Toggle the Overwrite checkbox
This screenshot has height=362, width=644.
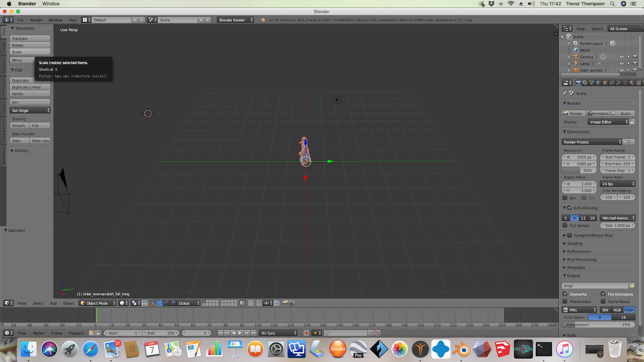pyautogui.click(x=565, y=294)
